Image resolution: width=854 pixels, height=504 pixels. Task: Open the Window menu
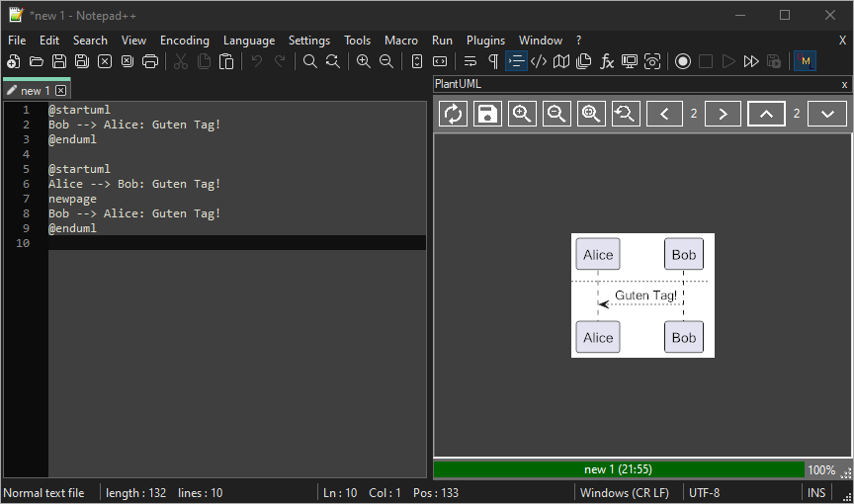tap(541, 41)
